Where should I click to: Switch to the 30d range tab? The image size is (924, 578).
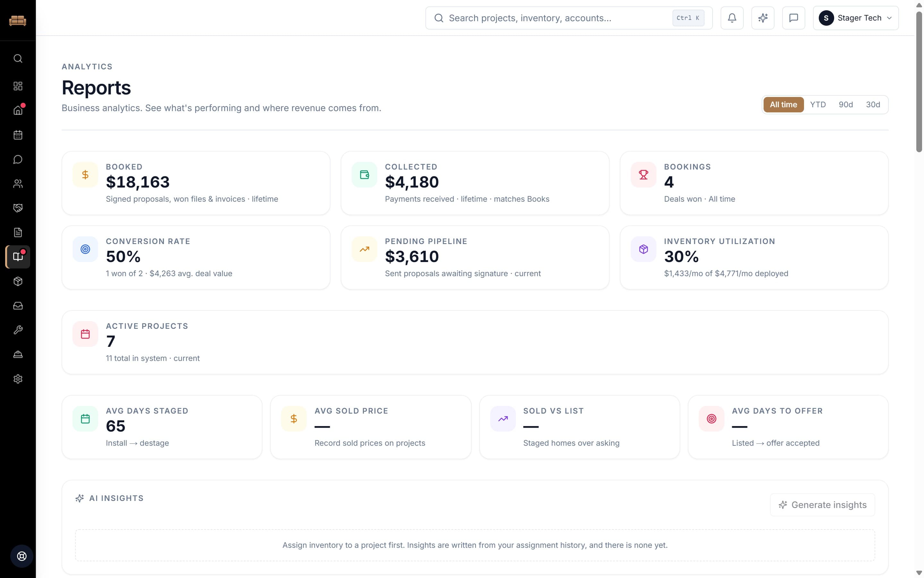tap(873, 105)
